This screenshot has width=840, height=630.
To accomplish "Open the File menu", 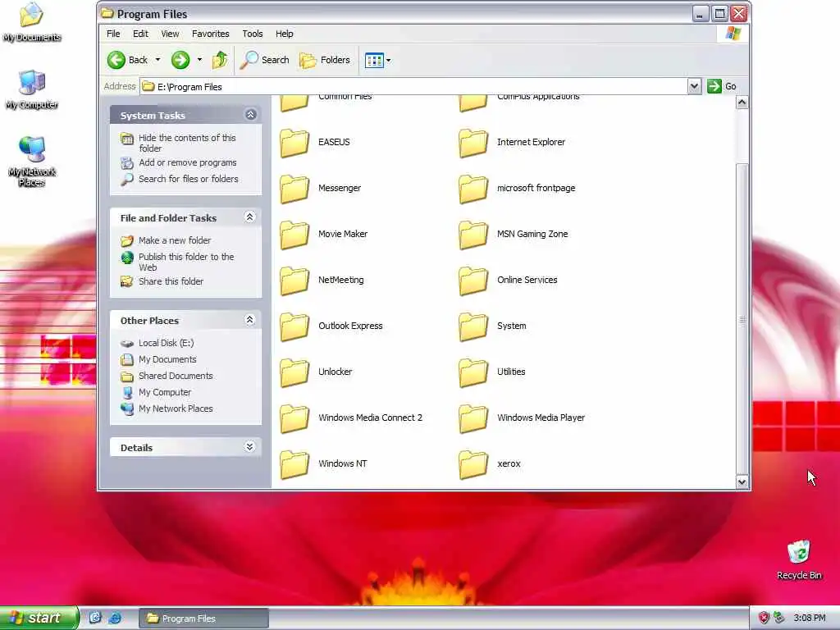I will (x=113, y=34).
